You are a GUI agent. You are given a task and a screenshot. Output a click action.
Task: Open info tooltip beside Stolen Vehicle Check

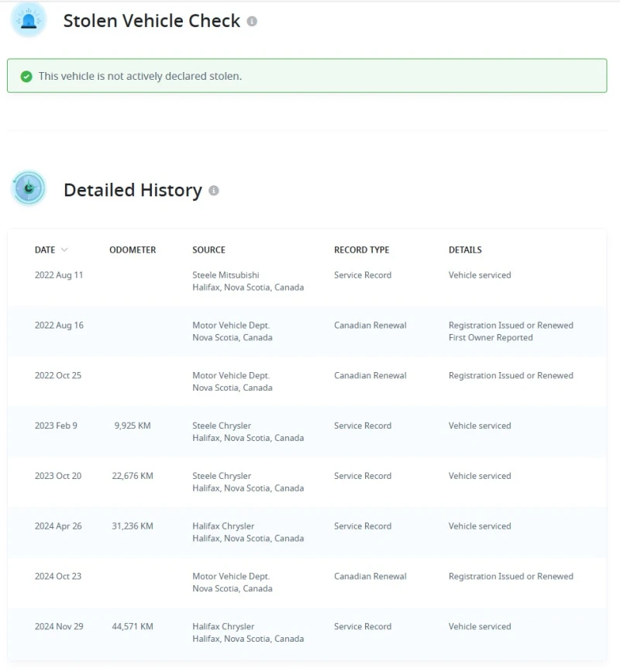click(x=252, y=22)
